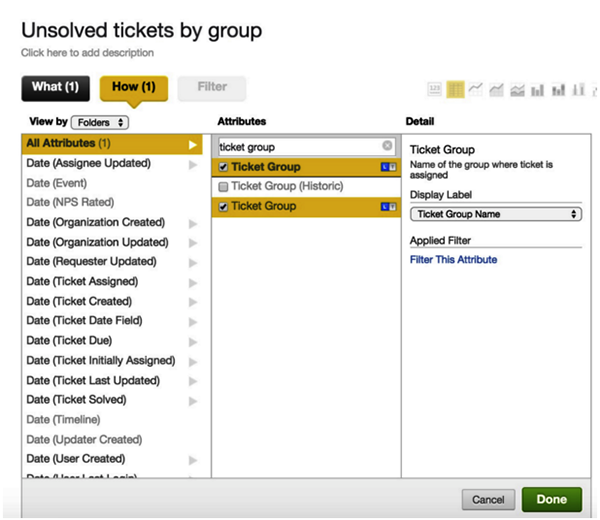The width and height of the screenshot is (600, 520).
Task: Open the Filter tab
Action: pyautogui.click(x=212, y=87)
